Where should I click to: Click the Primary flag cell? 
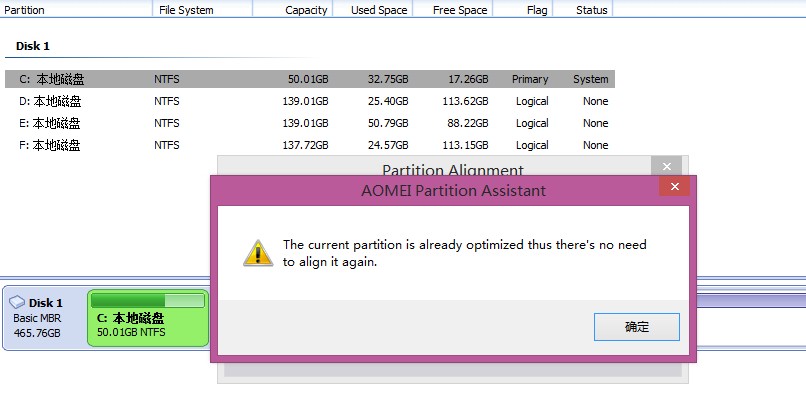[x=530, y=79]
